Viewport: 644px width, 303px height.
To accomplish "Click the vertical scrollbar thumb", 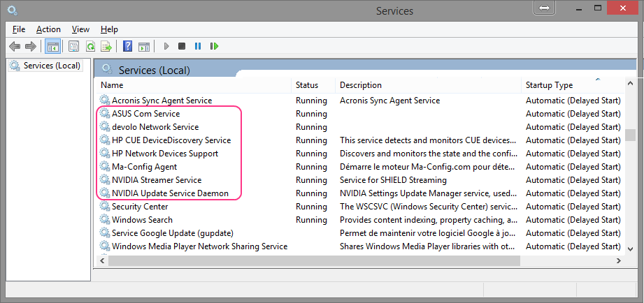I will click(x=630, y=135).
